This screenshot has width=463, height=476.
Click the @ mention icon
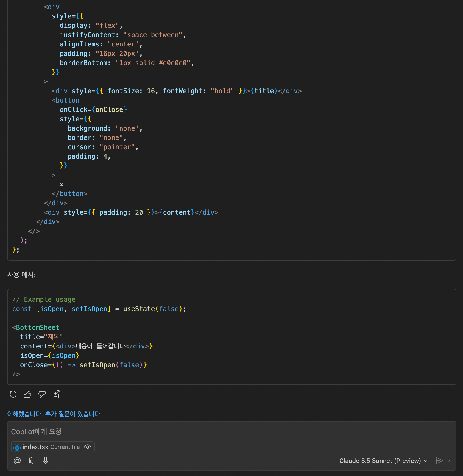point(17,461)
